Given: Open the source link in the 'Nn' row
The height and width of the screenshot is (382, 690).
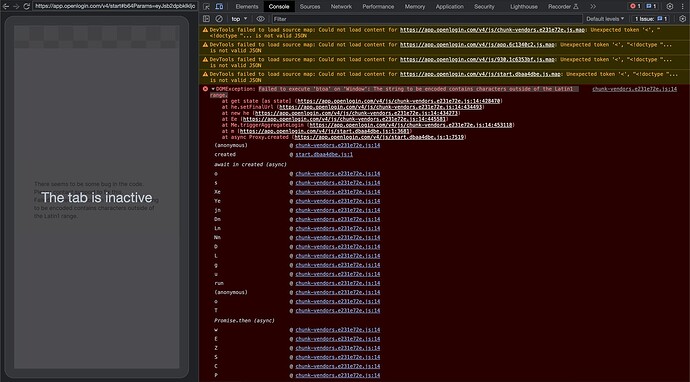Looking at the screenshot, I should coord(338,238).
